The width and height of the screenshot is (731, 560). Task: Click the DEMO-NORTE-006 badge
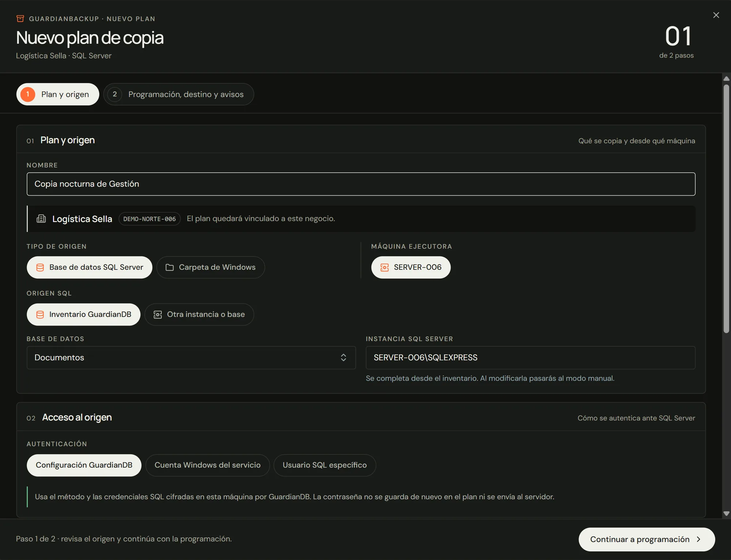tap(149, 219)
